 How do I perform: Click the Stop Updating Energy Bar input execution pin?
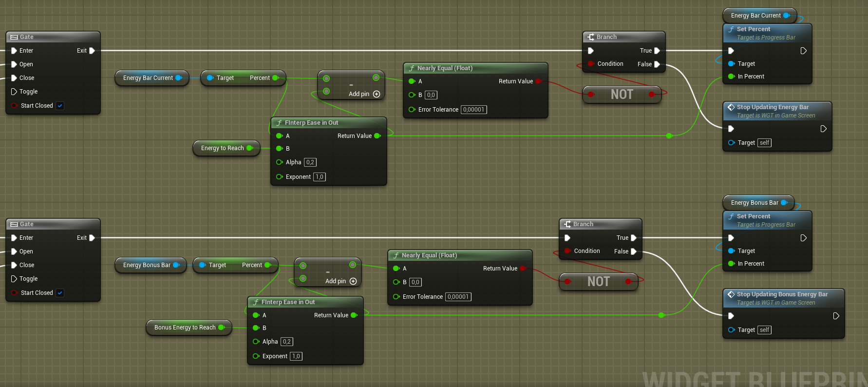pos(731,129)
